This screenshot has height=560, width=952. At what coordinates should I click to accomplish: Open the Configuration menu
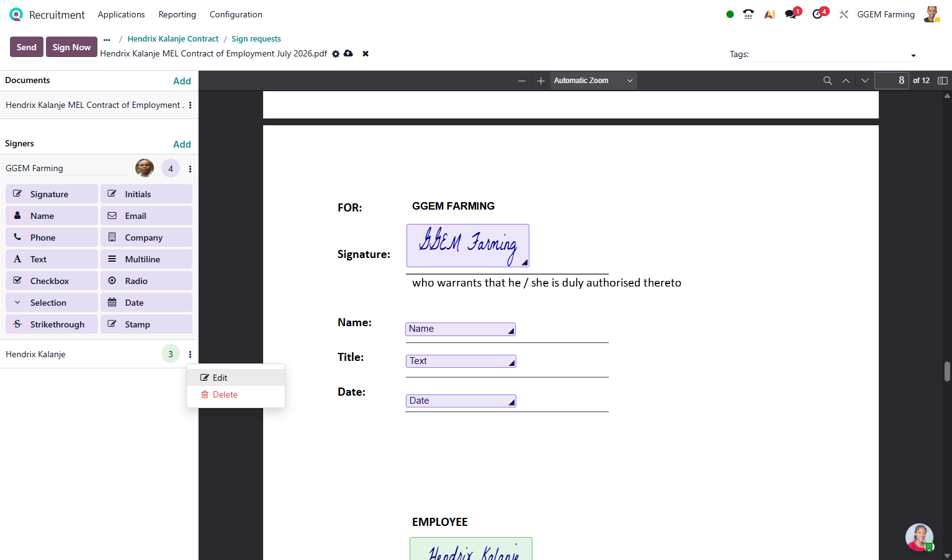236,14
